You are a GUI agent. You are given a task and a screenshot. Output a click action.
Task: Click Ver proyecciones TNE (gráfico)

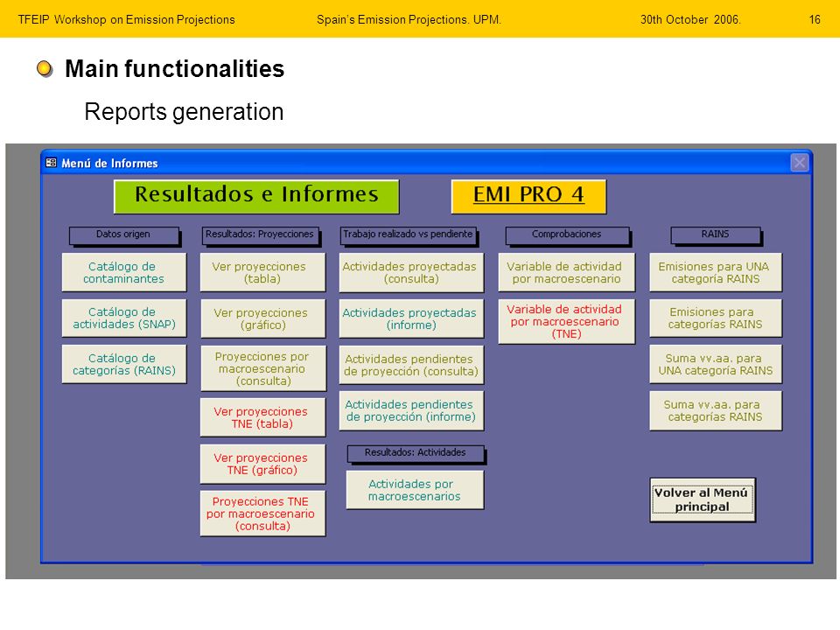pyautogui.click(x=262, y=464)
